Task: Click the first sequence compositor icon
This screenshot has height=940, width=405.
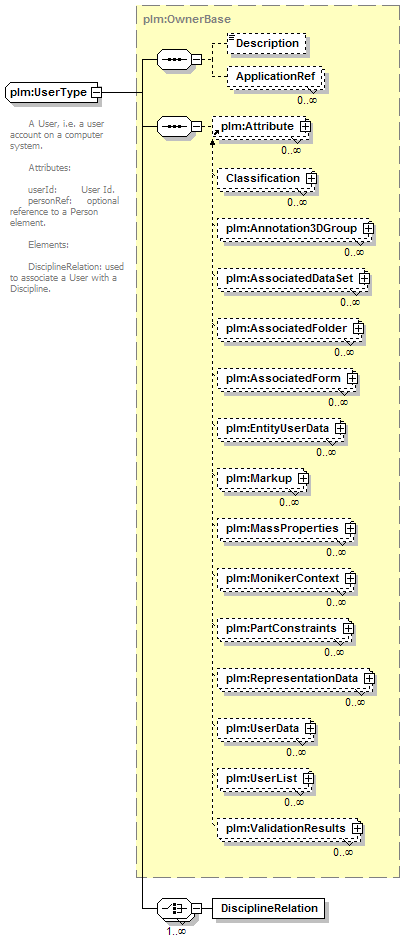Action: tap(174, 59)
